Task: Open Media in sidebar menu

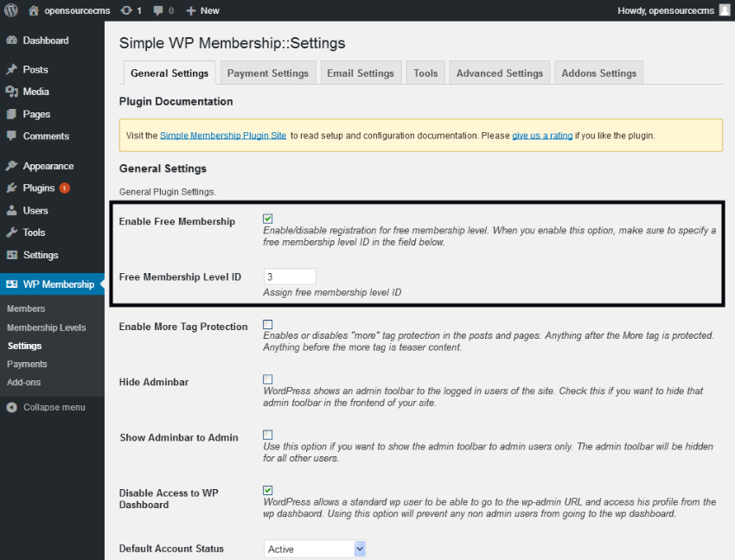Action: click(x=36, y=92)
